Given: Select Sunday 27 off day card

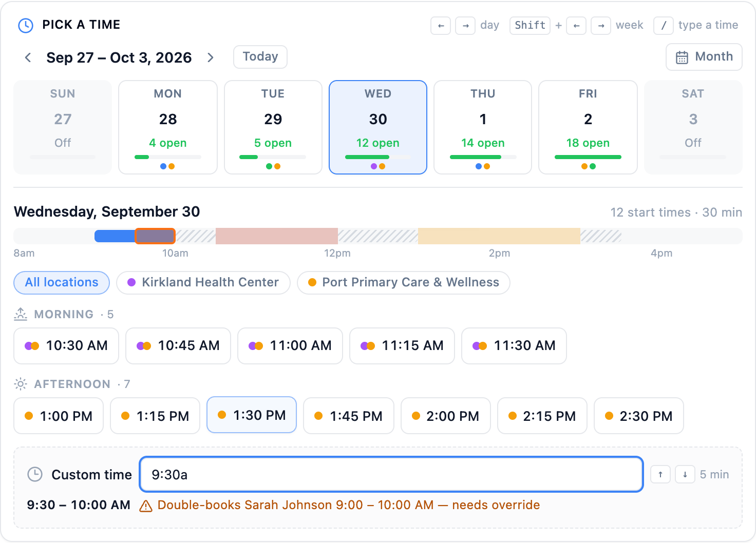Looking at the screenshot, I should (x=63, y=127).
